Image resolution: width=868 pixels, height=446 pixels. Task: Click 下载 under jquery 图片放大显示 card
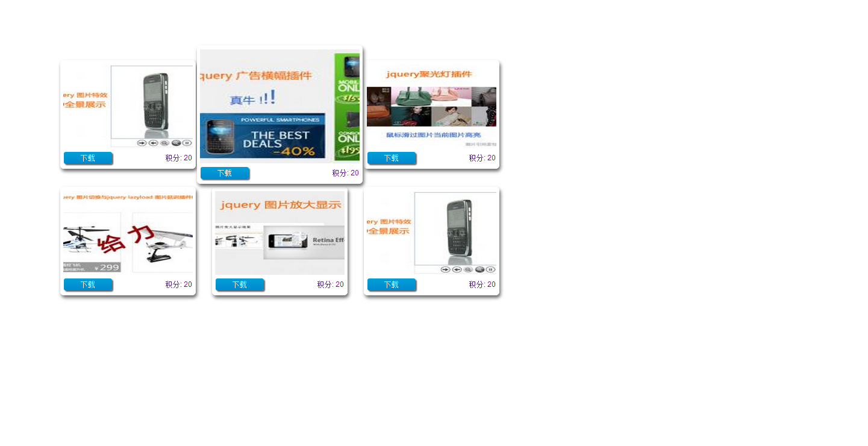coord(240,284)
